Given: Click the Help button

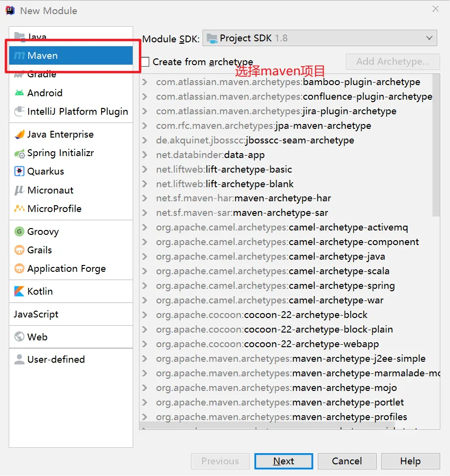Looking at the screenshot, I should click(410, 461).
